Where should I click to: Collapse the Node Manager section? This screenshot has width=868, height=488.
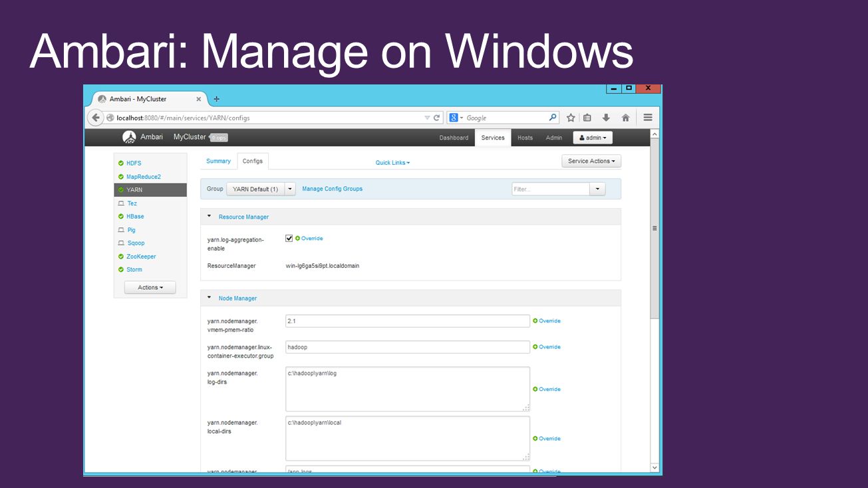(209, 298)
